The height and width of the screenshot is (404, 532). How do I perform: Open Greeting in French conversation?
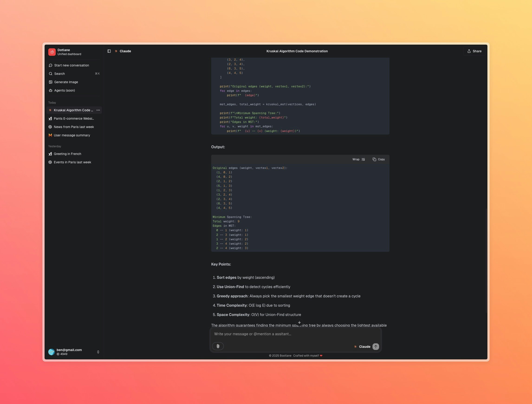coord(74,154)
